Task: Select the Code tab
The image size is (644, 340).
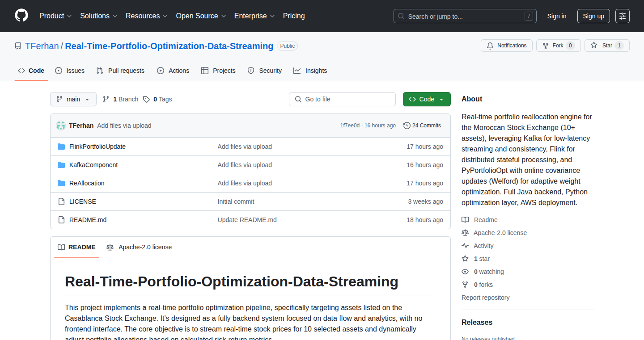Action: [x=31, y=71]
